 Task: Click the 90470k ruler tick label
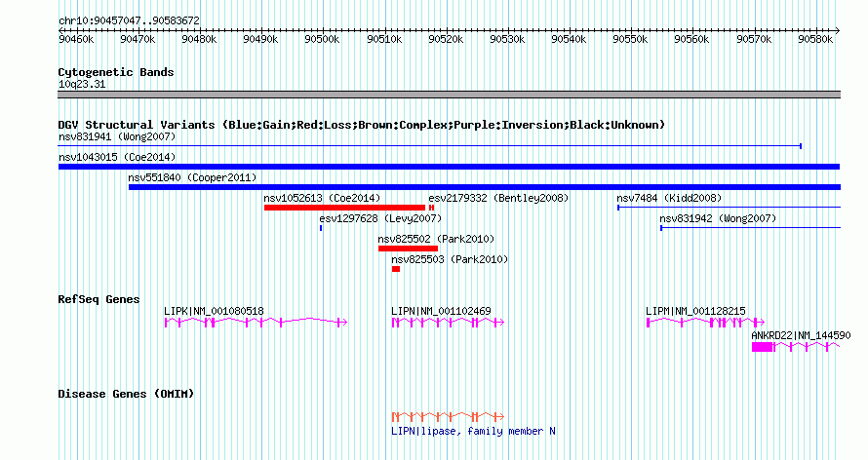(138, 39)
